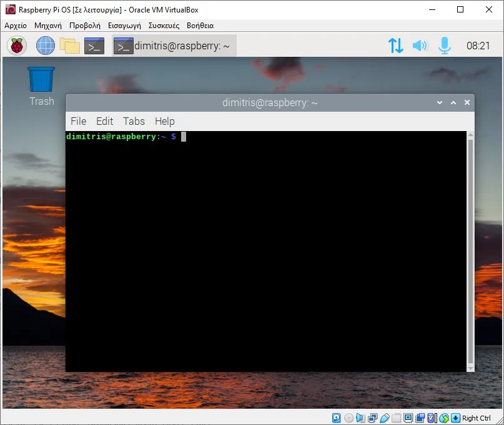504x425 pixels.
Task: Click the hard disk activity icon in status bar
Action: (x=337, y=418)
